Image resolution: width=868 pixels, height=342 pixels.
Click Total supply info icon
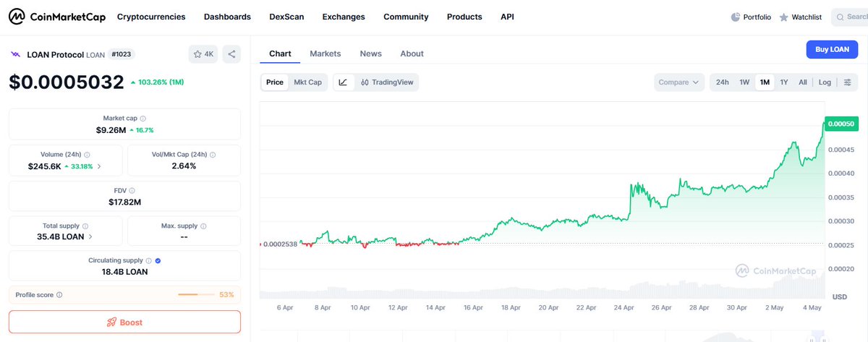(x=85, y=226)
